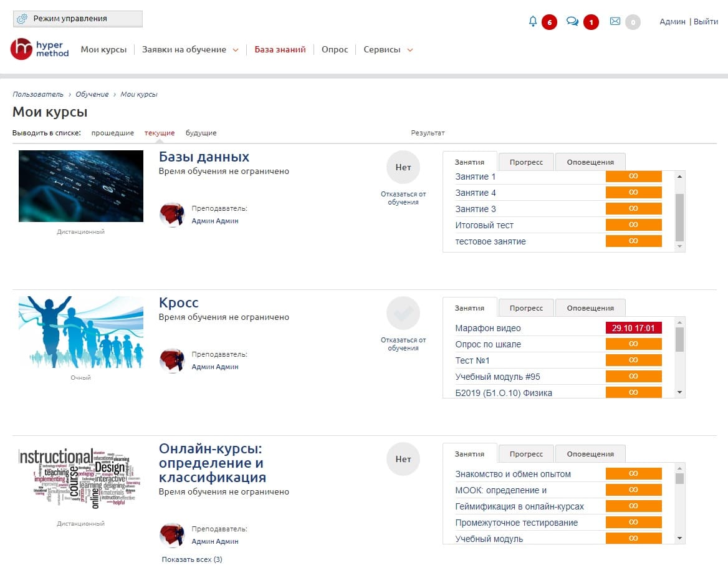The image size is (728, 565).
Task: Open Занятие 1 lesson
Action: click(x=476, y=176)
